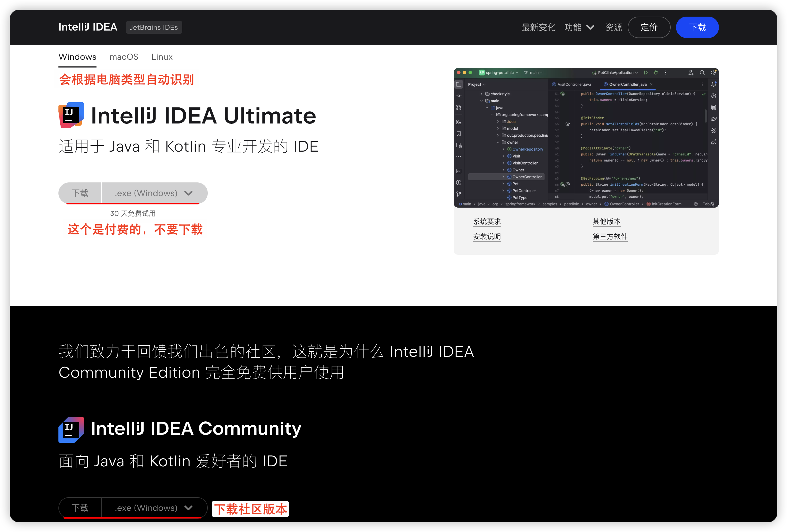This screenshot has height=532, width=787.
Task: Collapse the owner folder in project tree
Action: [x=498, y=142]
